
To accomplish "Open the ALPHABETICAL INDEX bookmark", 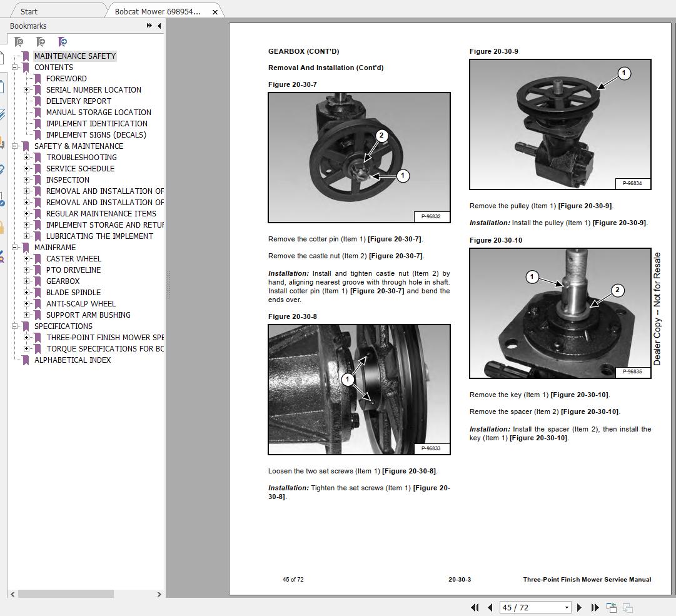I will 73,360.
